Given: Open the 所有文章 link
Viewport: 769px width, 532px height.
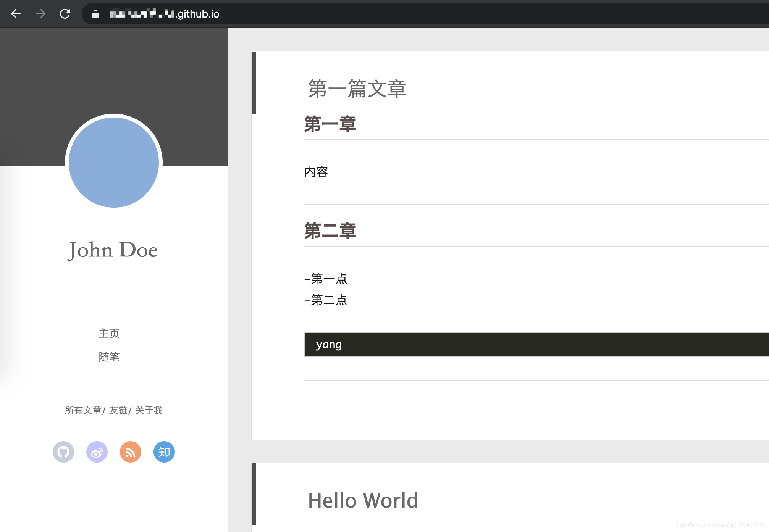Looking at the screenshot, I should click(83, 410).
